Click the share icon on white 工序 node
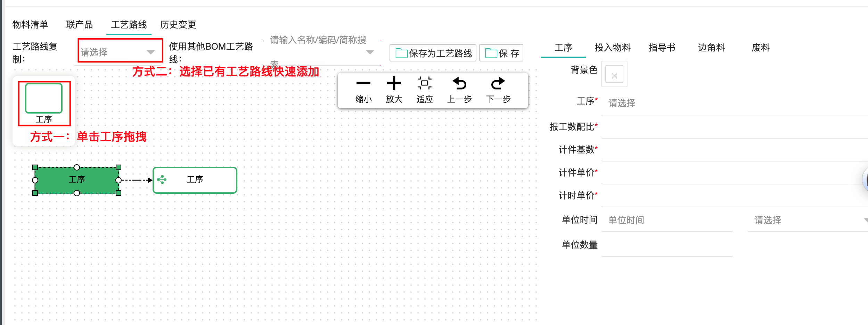This screenshot has height=325, width=868. coord(162,180)
